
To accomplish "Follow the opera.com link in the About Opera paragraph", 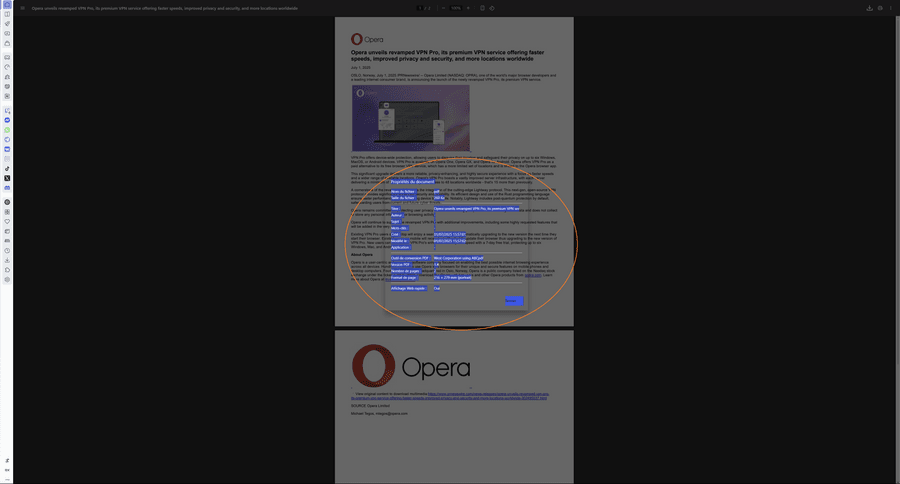I will click(533, 275).
